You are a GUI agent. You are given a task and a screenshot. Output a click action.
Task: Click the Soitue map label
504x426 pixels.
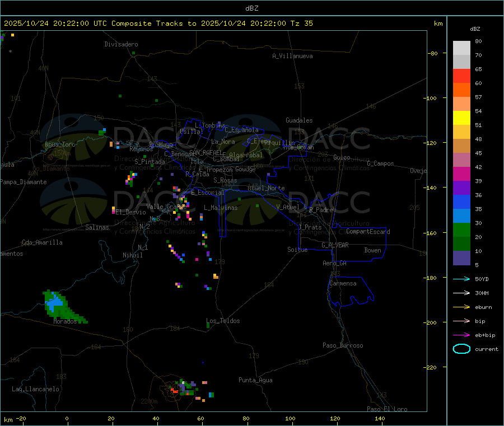click(297, 250)
